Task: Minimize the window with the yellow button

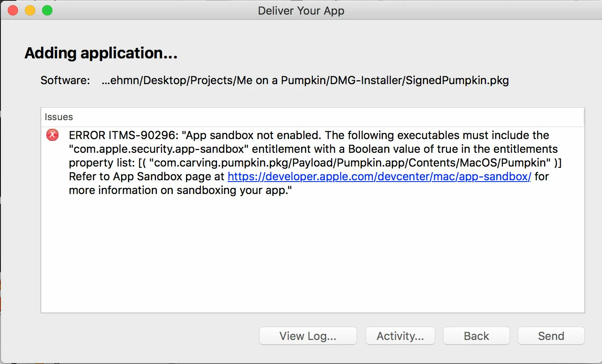Action: 30,10
